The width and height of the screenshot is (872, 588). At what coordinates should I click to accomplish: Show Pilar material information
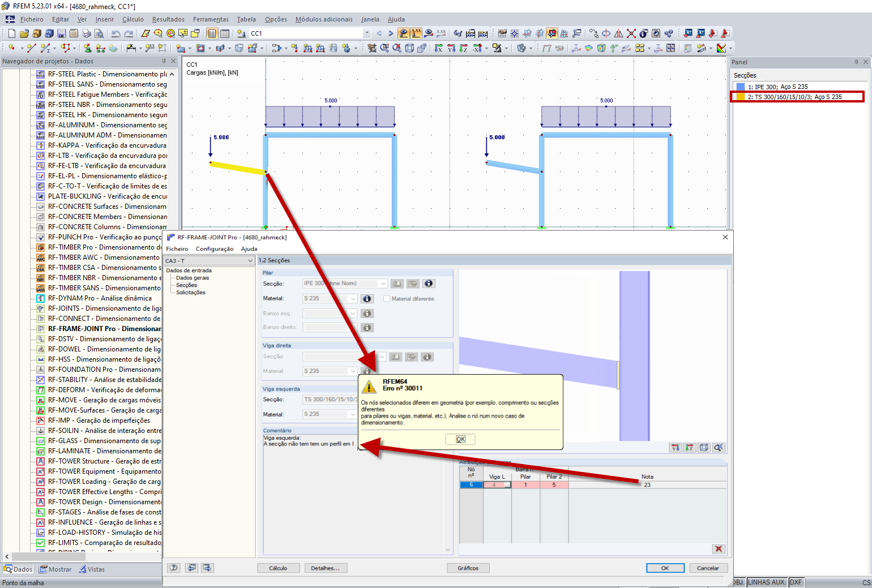point(367,299)
